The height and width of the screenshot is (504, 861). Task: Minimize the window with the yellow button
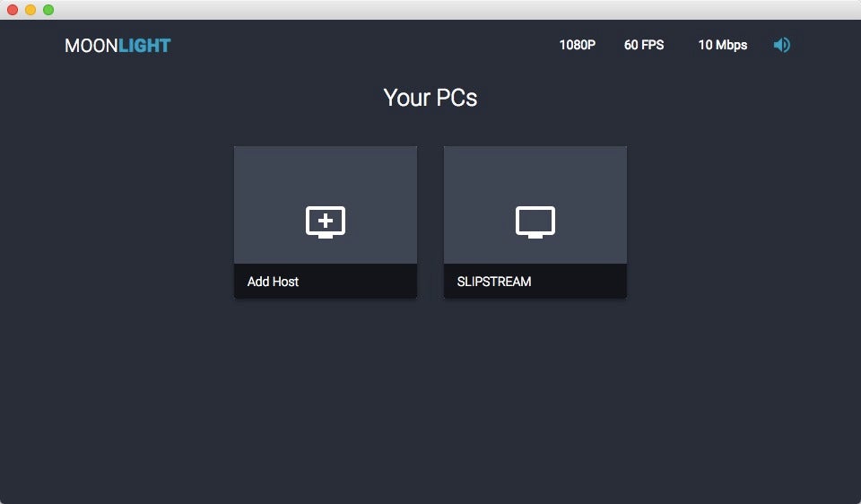click(30, 10)
